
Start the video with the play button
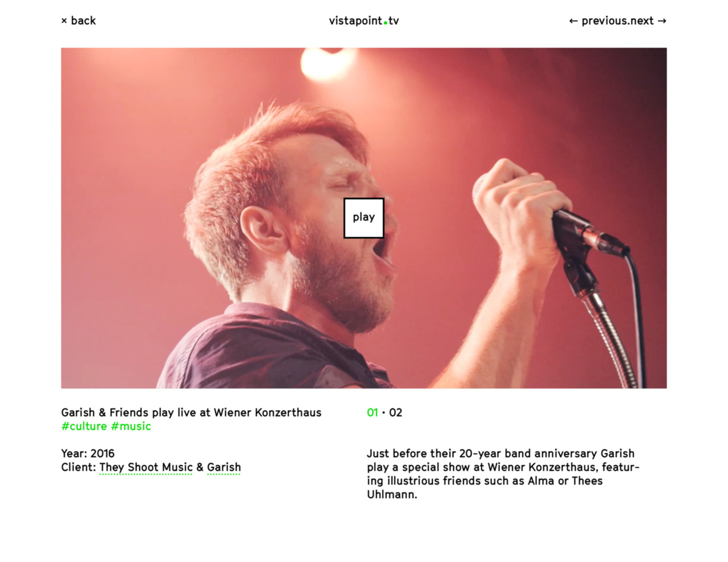coord(364,218)
